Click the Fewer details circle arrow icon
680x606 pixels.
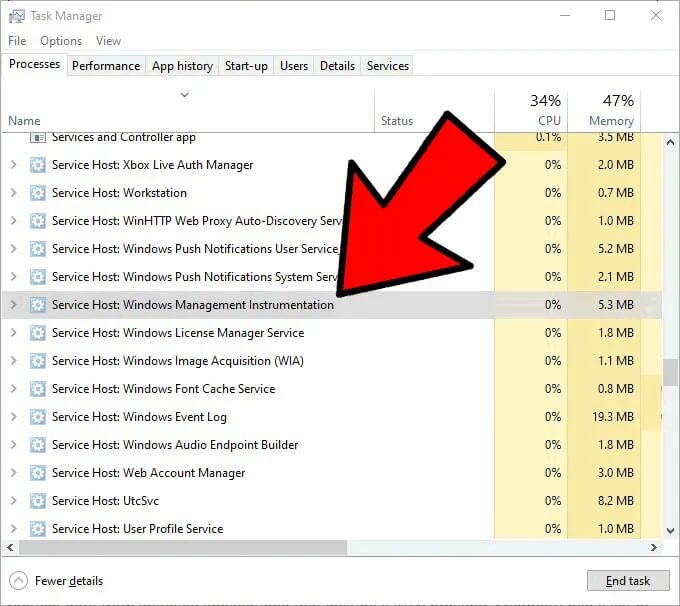[x=18, y=581]
